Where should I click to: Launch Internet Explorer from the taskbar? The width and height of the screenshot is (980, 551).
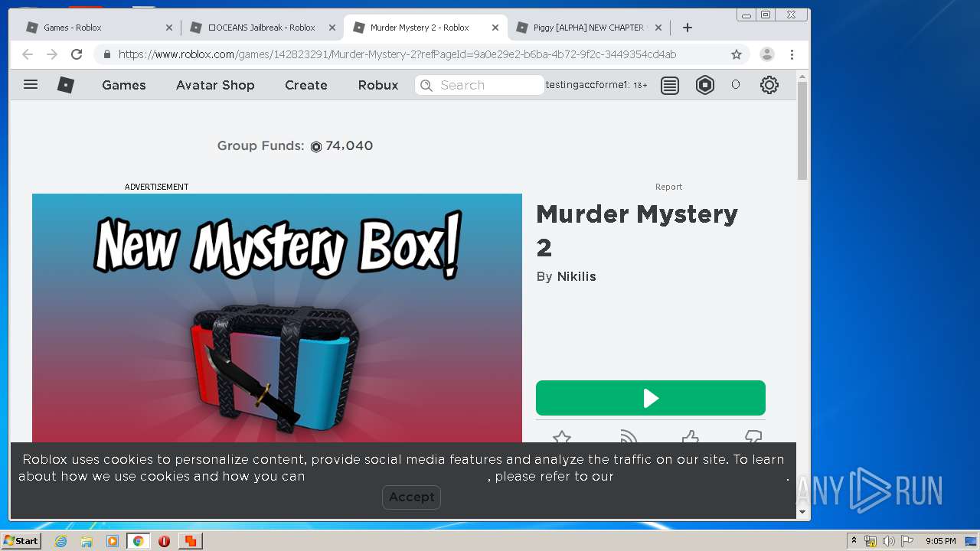[60, 541]
